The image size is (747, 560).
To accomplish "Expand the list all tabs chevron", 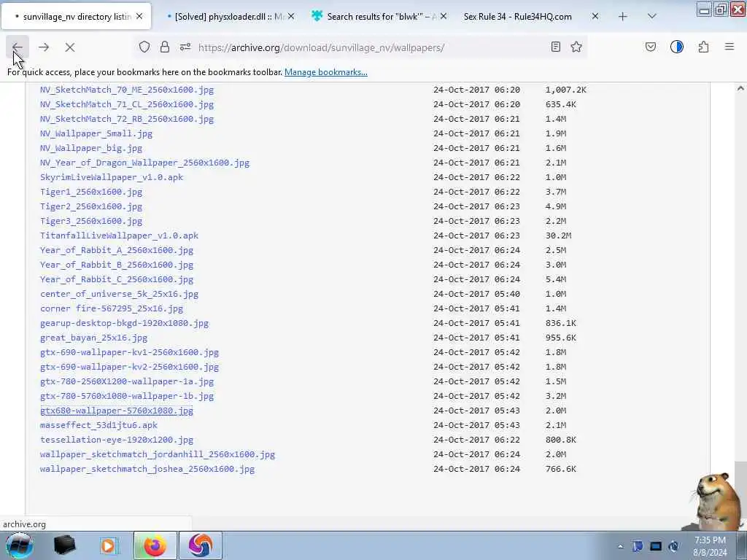I will (x=652, y=16).
